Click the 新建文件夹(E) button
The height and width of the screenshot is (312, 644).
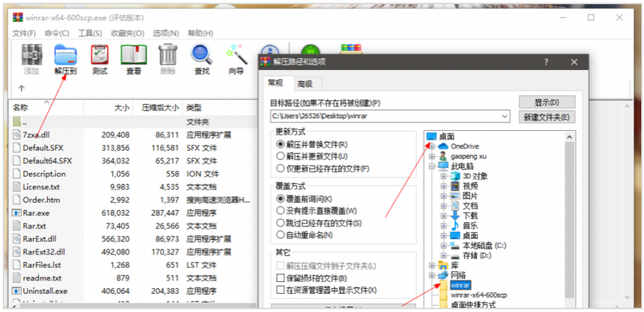point(547,117)
